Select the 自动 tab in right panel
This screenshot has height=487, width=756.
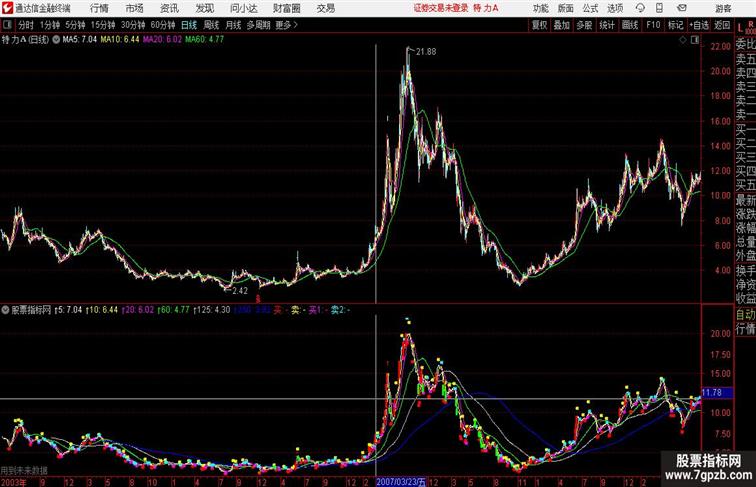pyautogui.click(x=745, y=314)
